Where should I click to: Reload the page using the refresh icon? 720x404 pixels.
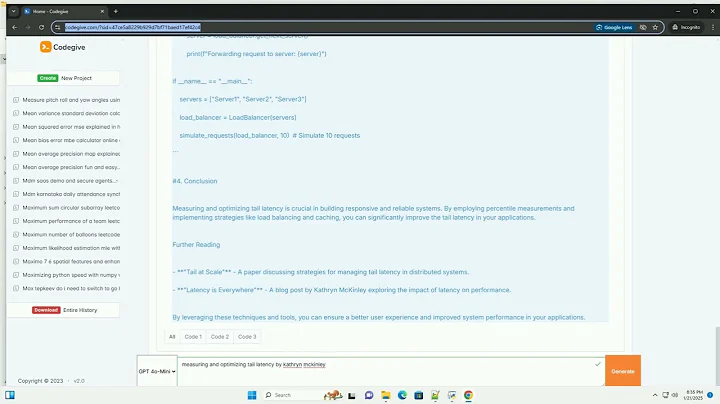coord(41,28)
